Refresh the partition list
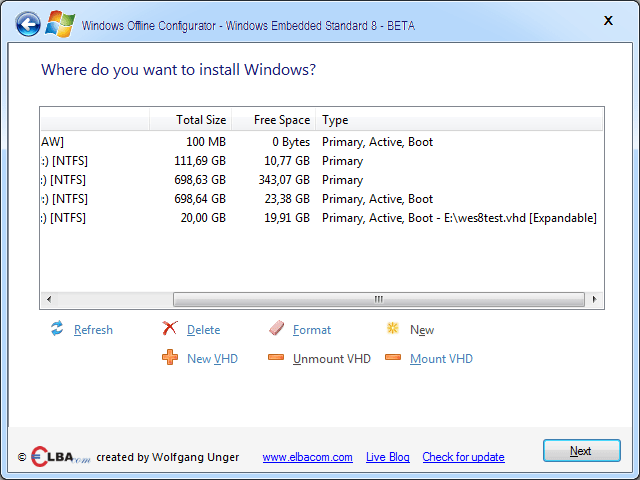 pyautogui.click(x=93, y=330)
